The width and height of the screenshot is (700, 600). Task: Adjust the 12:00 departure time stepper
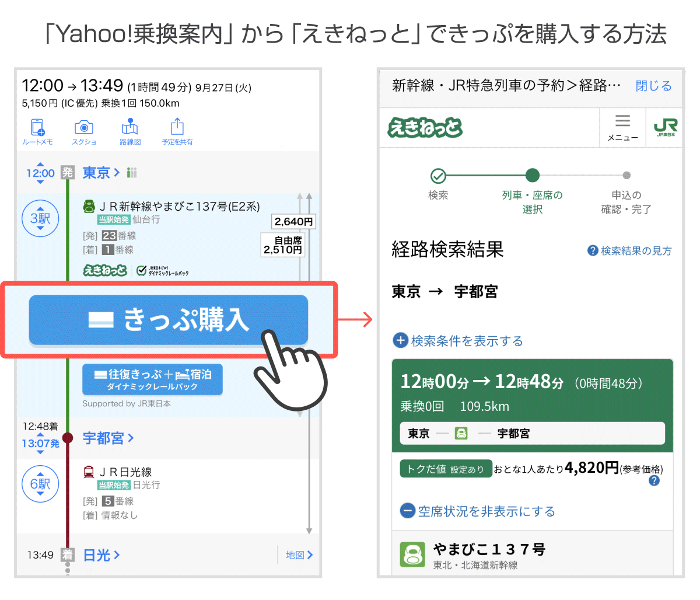pos(40,173)
